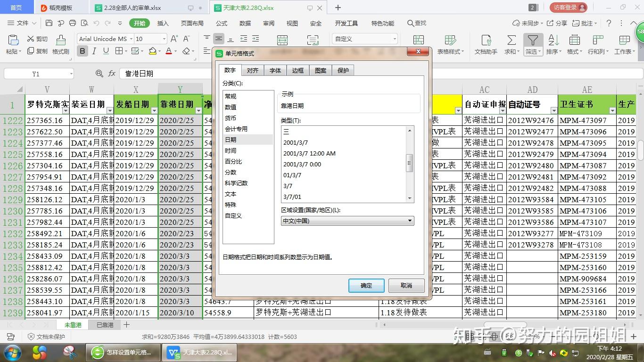Toggle Underline formatting
Viewport: 644px width, 362px height.
[x=106, y=51]
